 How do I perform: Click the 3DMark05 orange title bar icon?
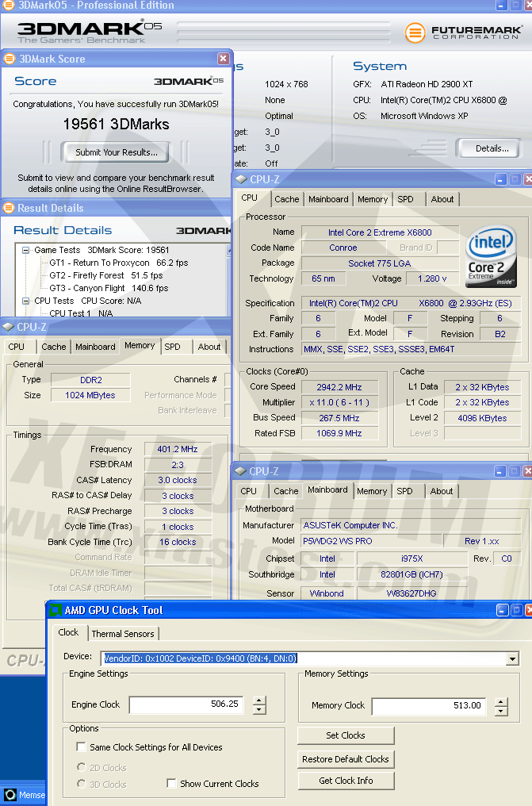(9, 5)
